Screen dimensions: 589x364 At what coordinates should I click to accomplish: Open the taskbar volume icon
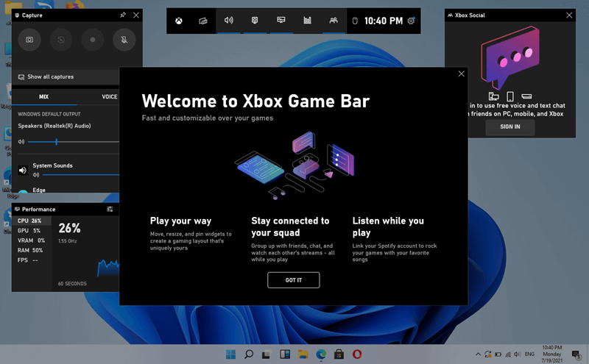518,354
